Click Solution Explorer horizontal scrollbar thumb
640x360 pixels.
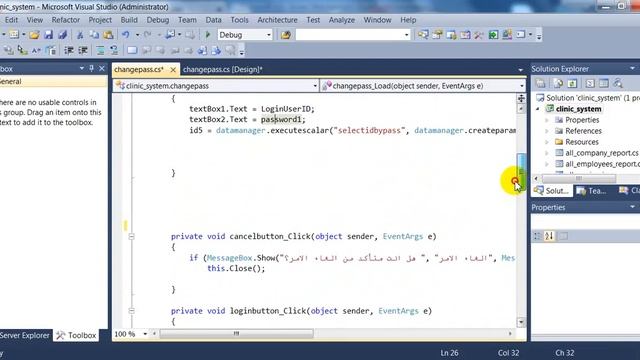[x=579, y=179]
